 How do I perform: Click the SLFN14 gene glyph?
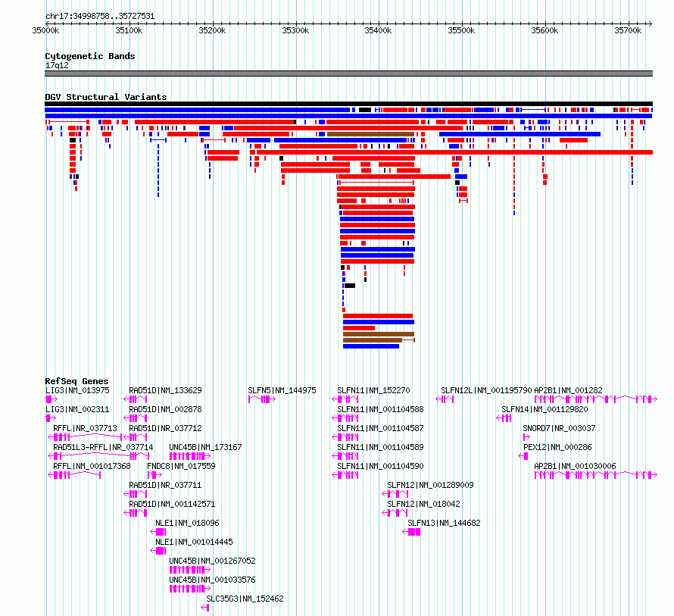coord(504,418)
